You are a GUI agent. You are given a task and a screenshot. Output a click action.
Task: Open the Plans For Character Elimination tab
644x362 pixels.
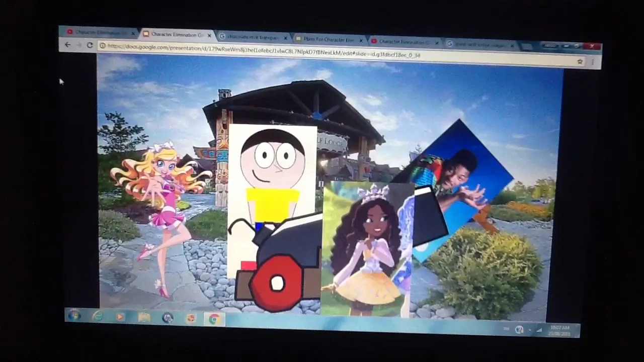(x=329, y=39)
